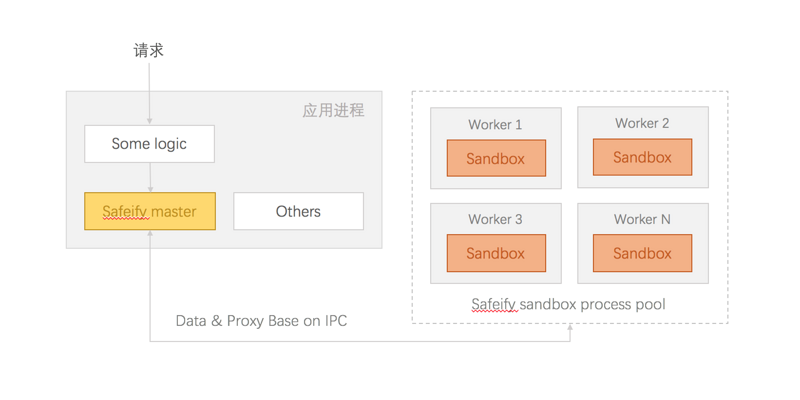800x400 pixels.
Task: Select the Sandbox box inside Worker 2
Action: pos(642,157)
